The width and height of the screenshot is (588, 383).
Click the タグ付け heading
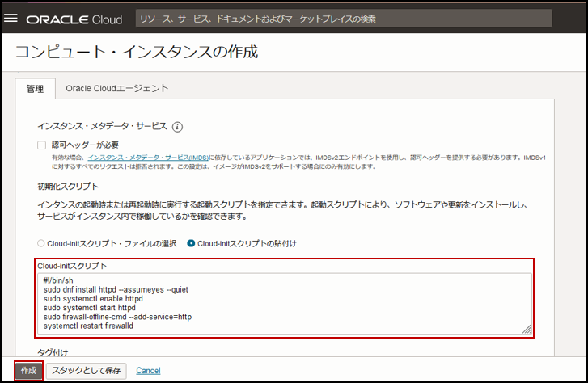pyautogui.click(x=53, y=352)
